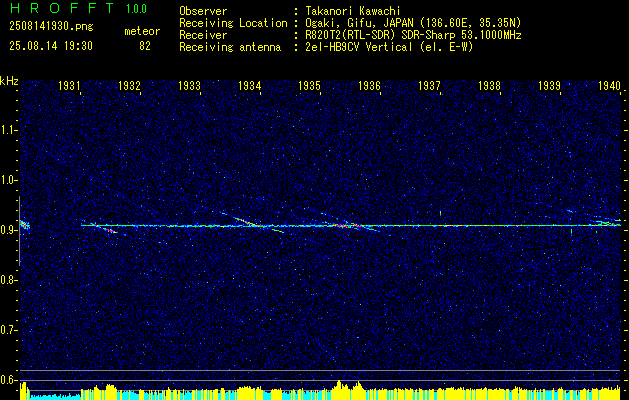
Task: Click the 1940 time axis label
Action: 609,85
